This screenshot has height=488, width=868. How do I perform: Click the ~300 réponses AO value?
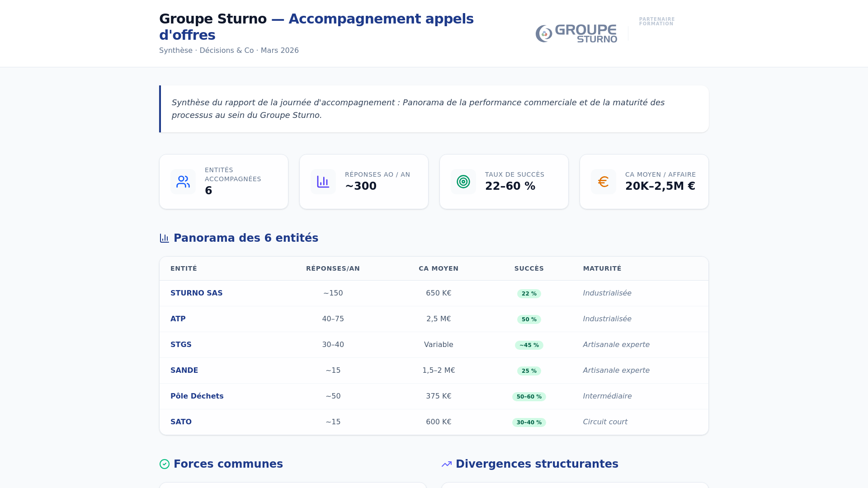tap(361, 186)
